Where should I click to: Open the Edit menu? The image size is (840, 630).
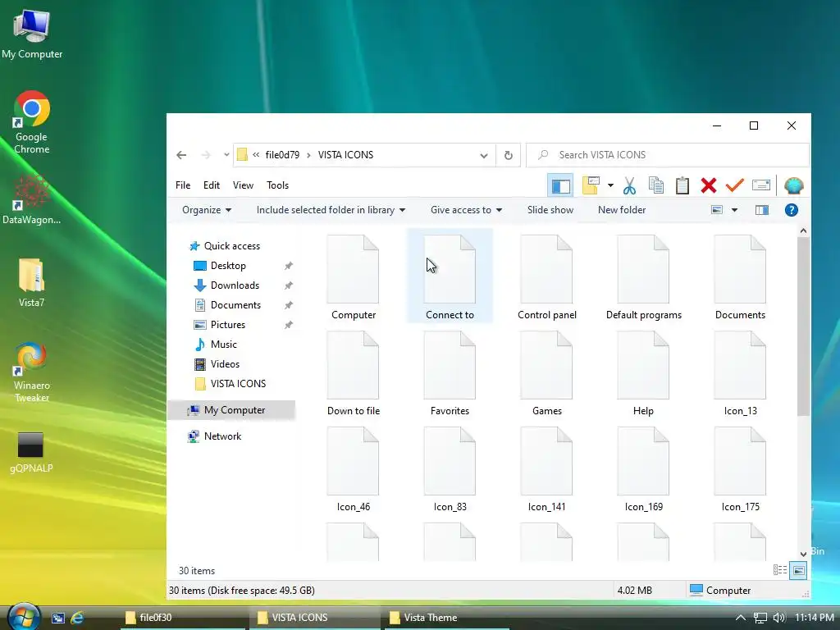pos(212,185)
